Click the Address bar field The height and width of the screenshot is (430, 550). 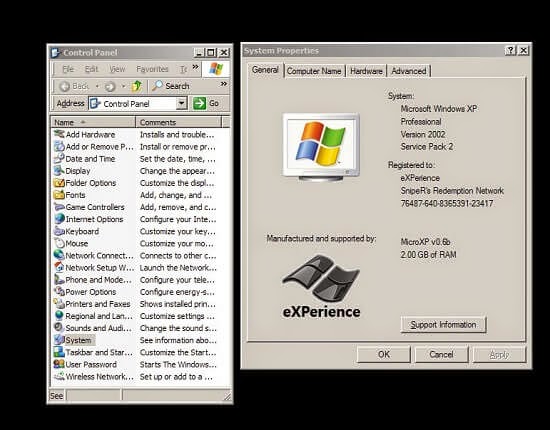138,103
